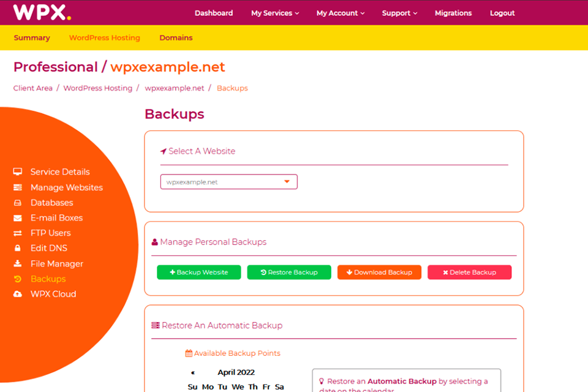Click the Manage Websites server icon
This screenshot has width=588, height=392.
point(18,187)
